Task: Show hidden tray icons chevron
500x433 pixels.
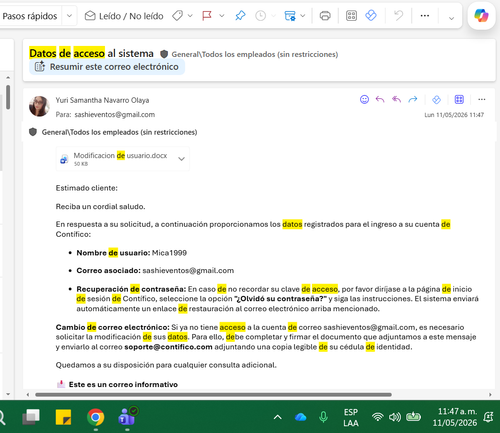Action: coord(278,417)
